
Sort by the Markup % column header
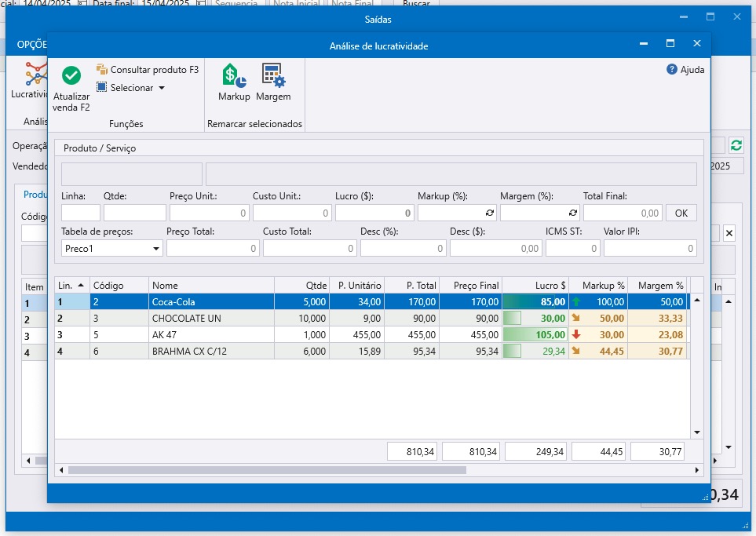point(598,286)
